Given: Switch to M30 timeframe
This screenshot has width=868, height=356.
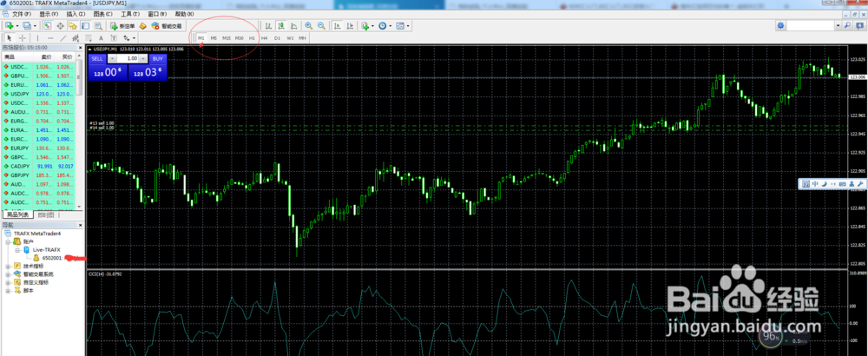Looking at the screenshot, I should pyautogui.click(x=240, y=38).
